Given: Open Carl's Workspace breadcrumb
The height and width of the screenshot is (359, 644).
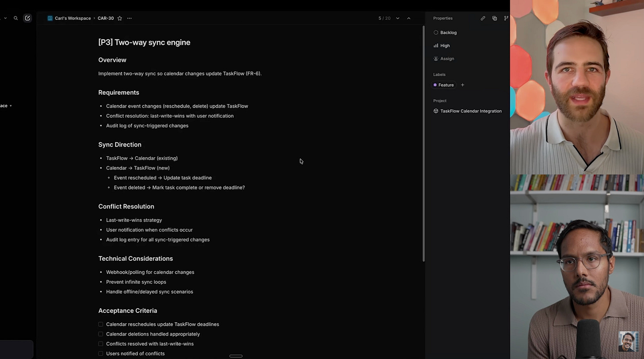Looking at the screenshot, I should tap(73, 18).
